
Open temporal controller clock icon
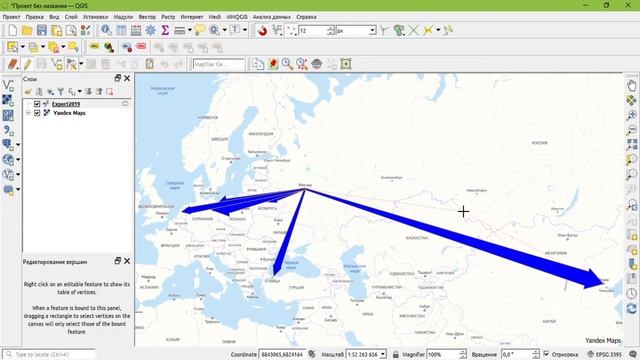pos(631,293)
